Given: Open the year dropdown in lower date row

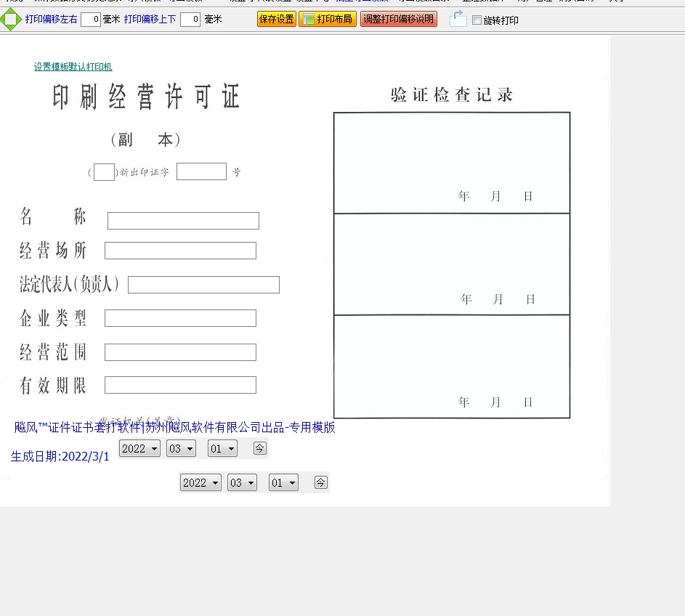Looking at the screenshot, I should (200, 483).
